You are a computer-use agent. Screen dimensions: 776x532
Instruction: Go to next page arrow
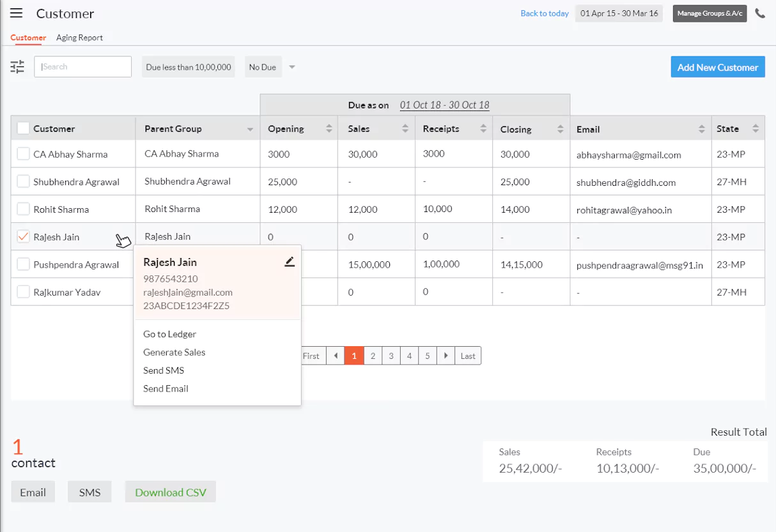446,356
